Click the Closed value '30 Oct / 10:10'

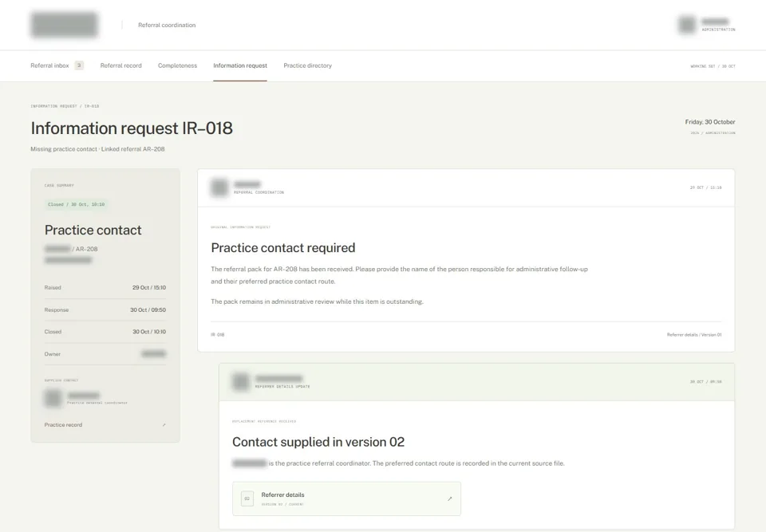pyautogui.click(x=149, y=332)
